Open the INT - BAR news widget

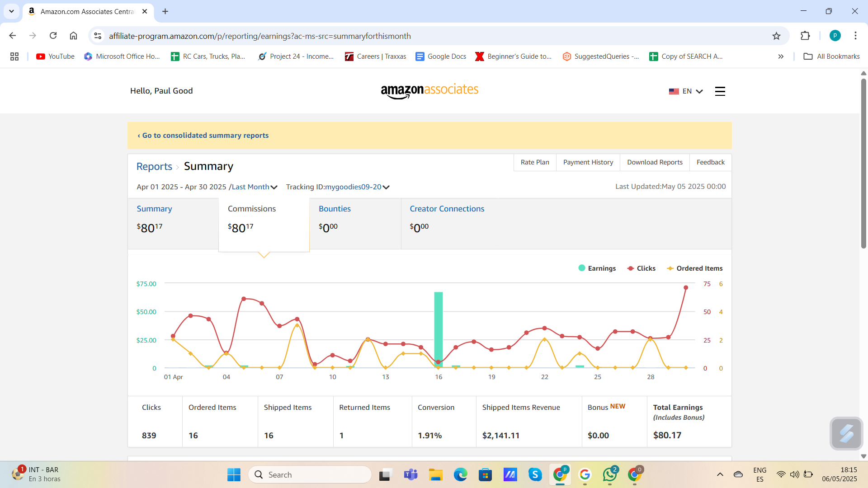pyautogui.click(x=36, y=474)
